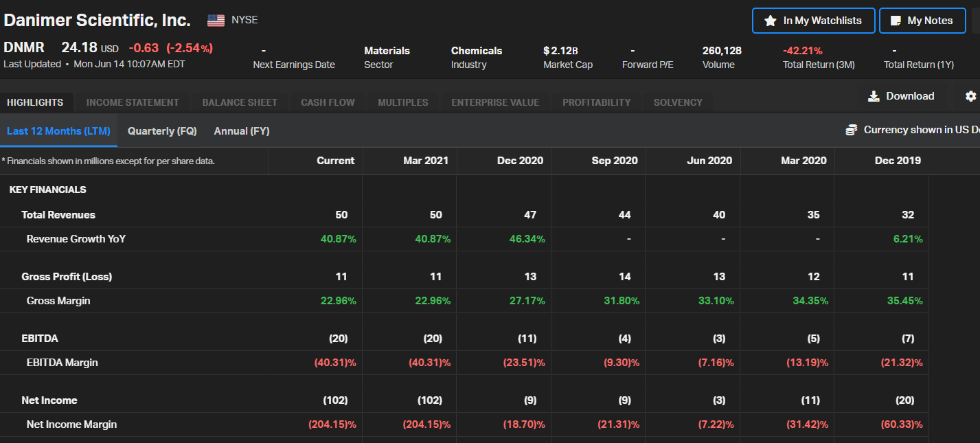Click the Dec 2019 column header
Screen dimensions: 980x443
coord(898,161)
